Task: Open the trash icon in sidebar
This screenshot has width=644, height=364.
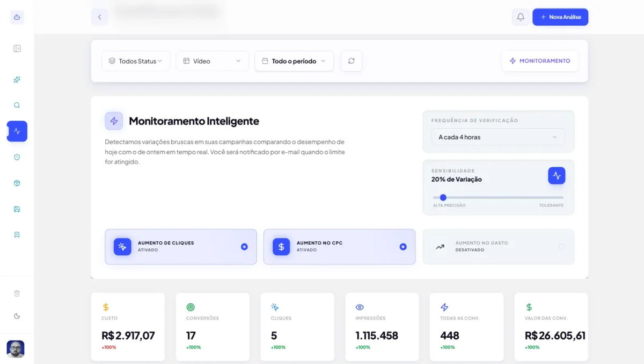Action: click(17, 293)
